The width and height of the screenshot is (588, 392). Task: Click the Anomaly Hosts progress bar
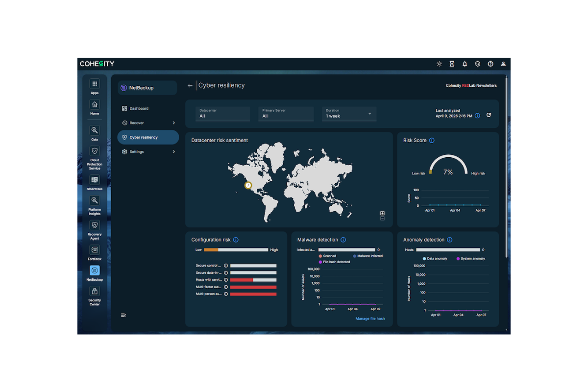(x=448, y=250)
